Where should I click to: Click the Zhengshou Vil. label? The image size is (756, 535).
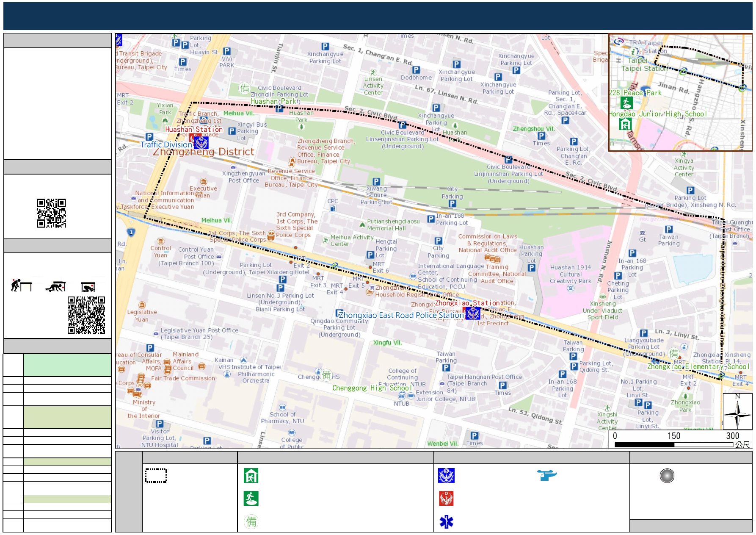pyautogui.click(x=533, y=129)
